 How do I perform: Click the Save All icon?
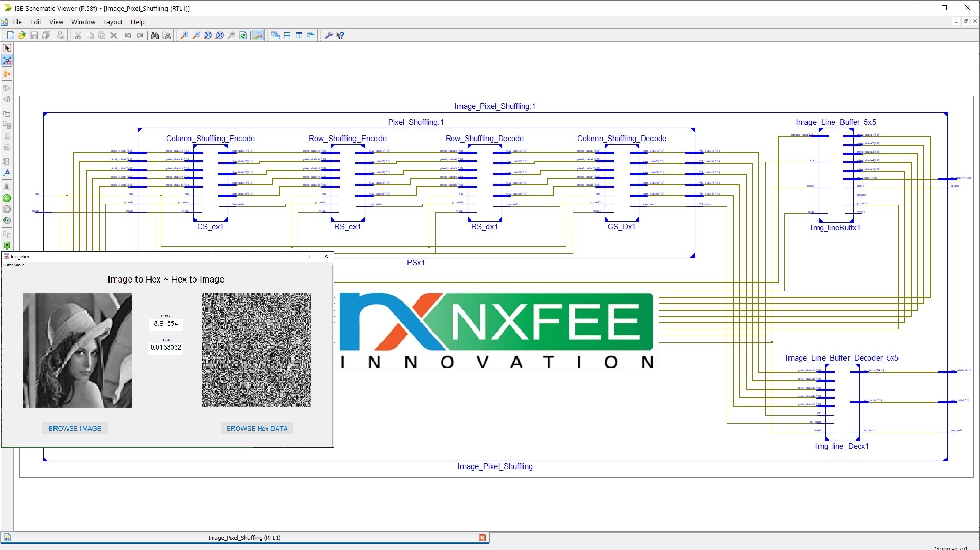coord(45,35)
